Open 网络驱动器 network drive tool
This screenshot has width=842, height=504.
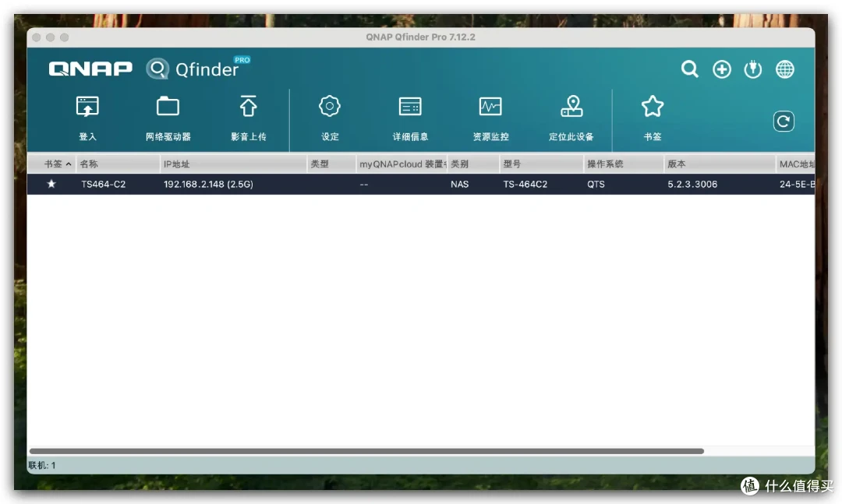pyautogui.click(x=168, y=107)
